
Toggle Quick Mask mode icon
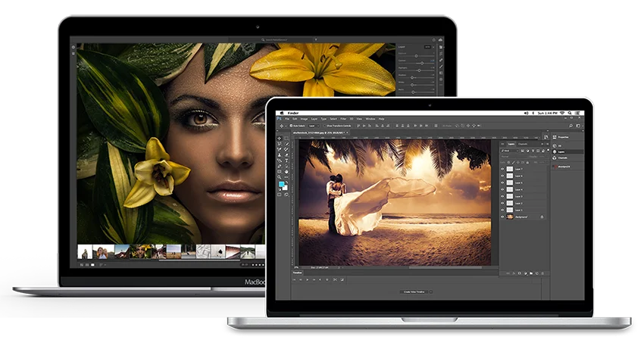pos(280,195)
